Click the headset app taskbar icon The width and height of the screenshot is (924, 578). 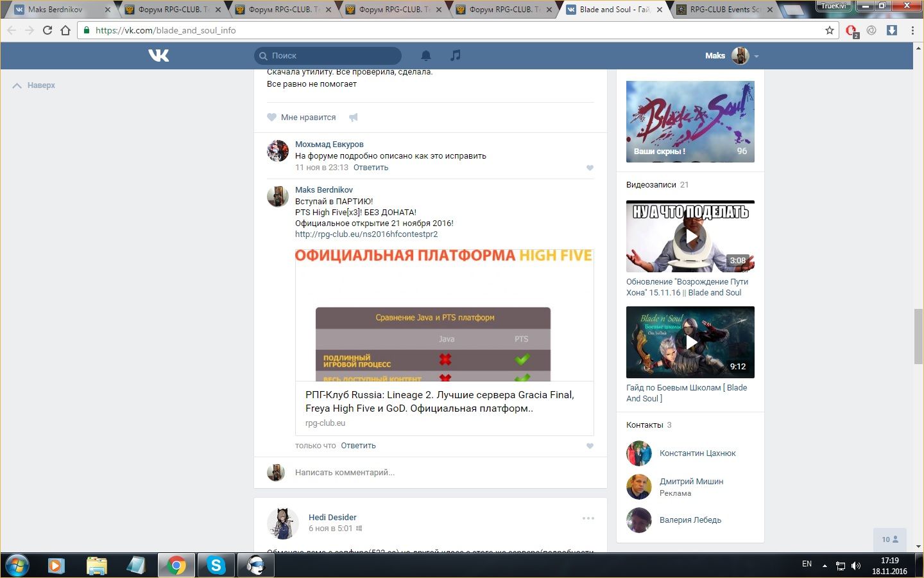(x=256, y=566)
